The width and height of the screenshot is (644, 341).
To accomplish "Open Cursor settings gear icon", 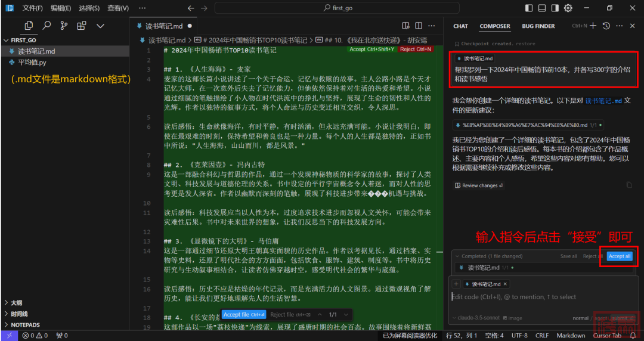I will point(568,8).
